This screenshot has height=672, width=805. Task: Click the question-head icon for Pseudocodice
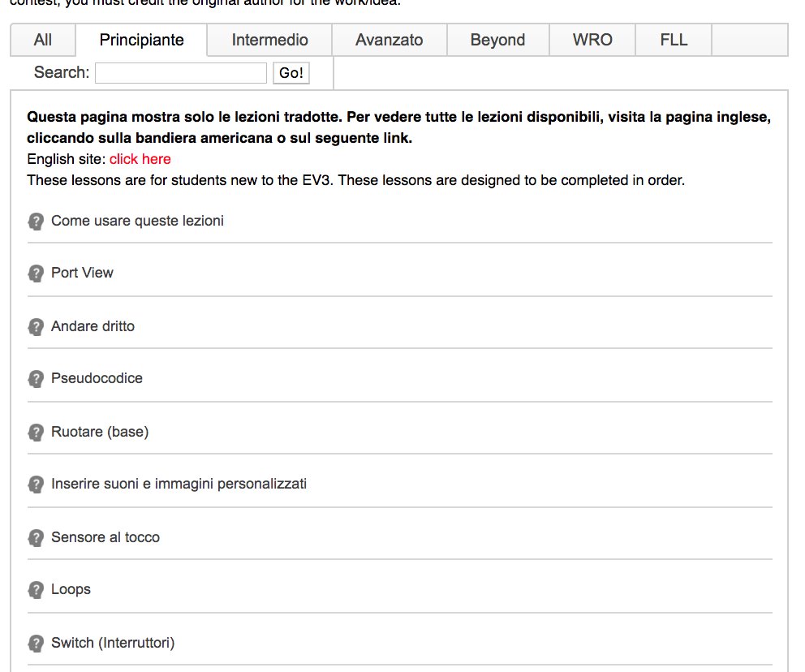[36, 379]
